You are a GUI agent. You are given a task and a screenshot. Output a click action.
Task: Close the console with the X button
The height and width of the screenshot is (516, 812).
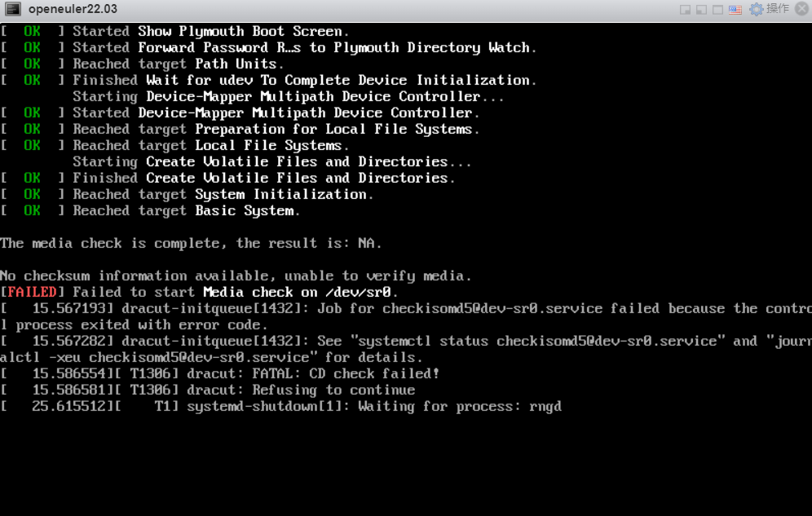point(801,9)
